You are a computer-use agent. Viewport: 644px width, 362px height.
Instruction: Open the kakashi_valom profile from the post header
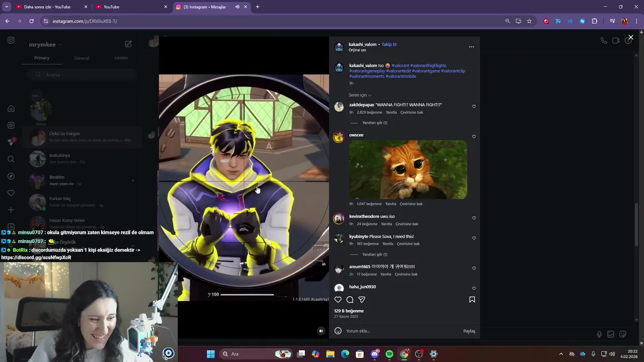362,44
